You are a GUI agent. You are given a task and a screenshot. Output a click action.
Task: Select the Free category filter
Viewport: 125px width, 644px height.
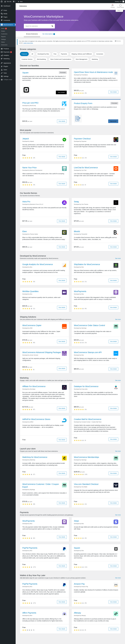[x=55, y=54]
